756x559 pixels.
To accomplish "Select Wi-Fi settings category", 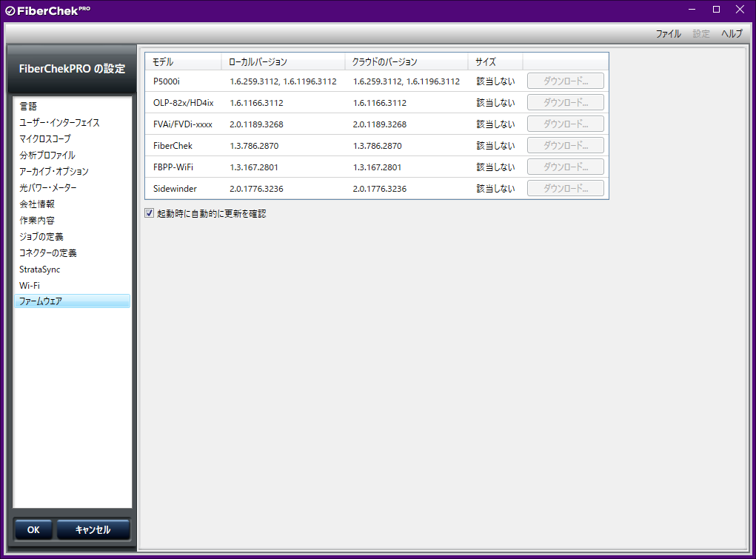I will (73, 286).
